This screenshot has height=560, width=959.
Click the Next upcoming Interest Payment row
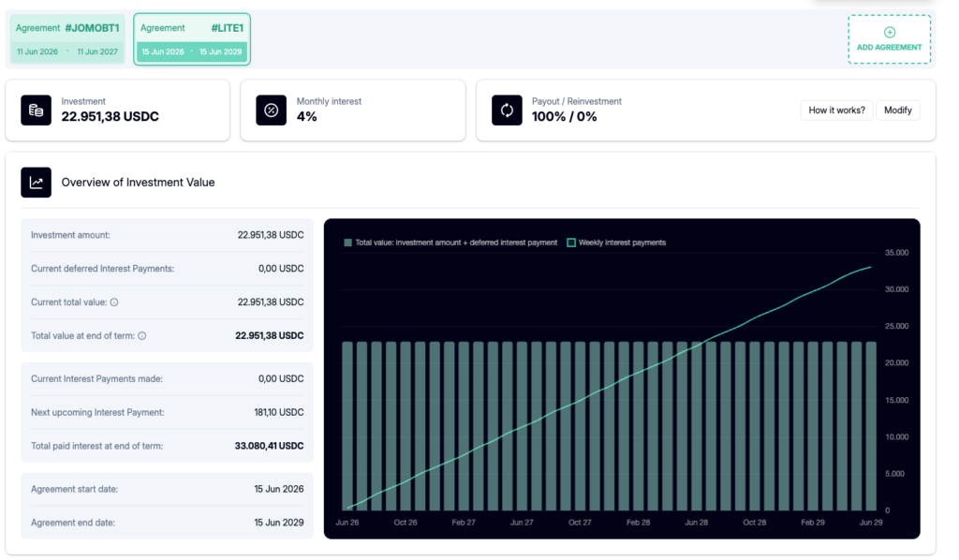click(167, 412)
